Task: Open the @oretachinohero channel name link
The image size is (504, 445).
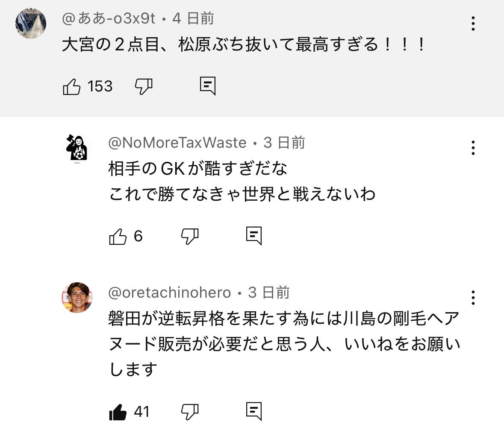Action: [170, 293]
